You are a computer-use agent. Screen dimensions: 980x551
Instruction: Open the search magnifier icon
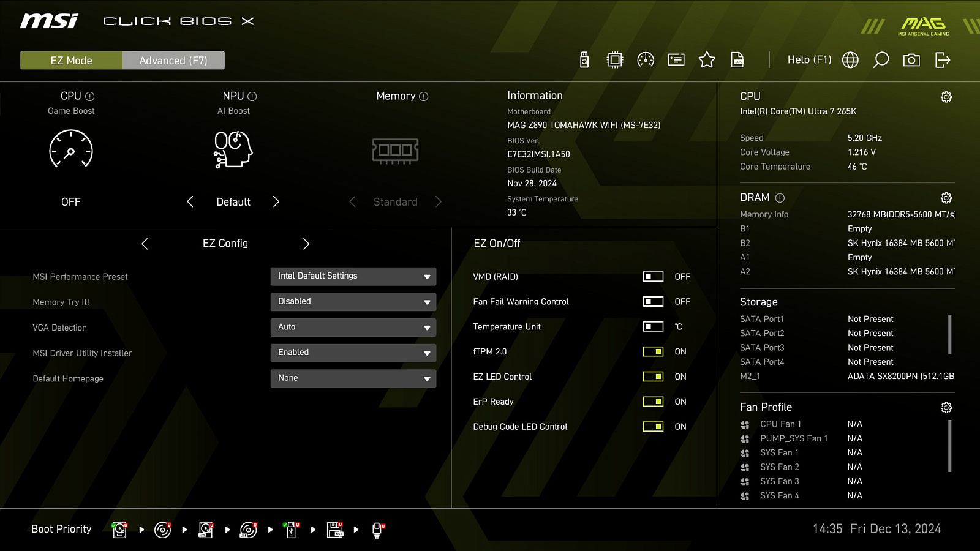(x=881, y=60)
